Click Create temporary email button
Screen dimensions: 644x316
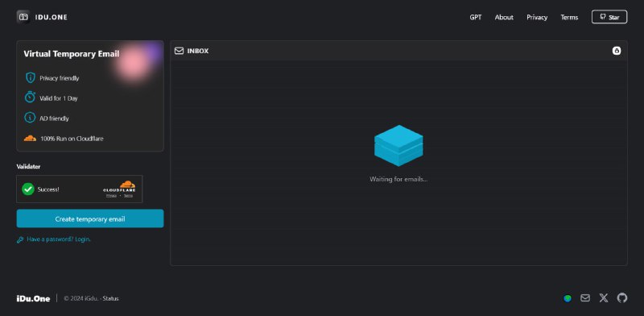pos(90,218)
